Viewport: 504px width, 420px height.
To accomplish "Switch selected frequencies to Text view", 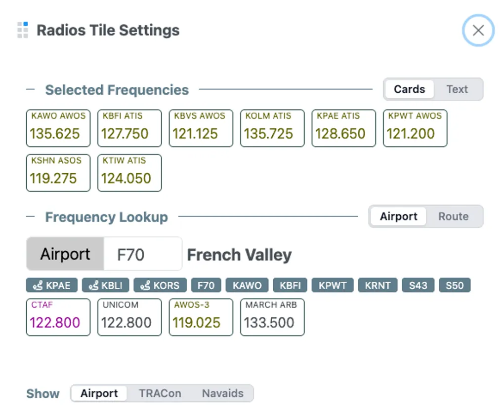I will [457, 89].
